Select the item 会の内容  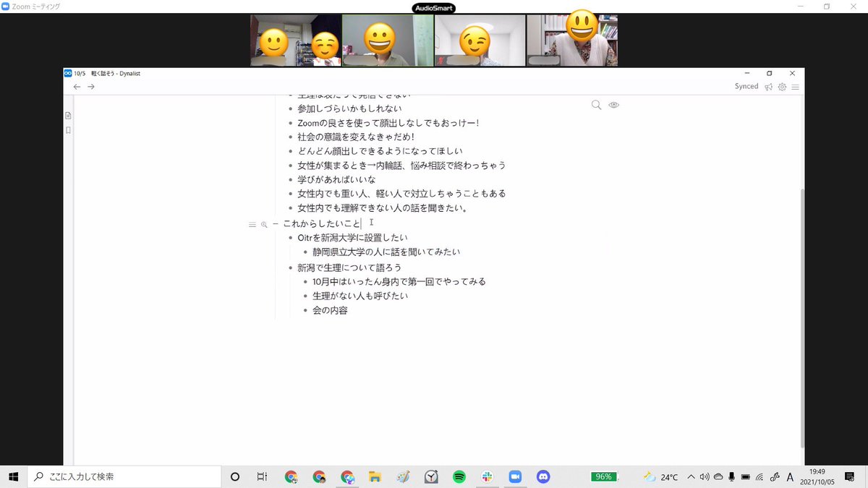tap(330, 310)
